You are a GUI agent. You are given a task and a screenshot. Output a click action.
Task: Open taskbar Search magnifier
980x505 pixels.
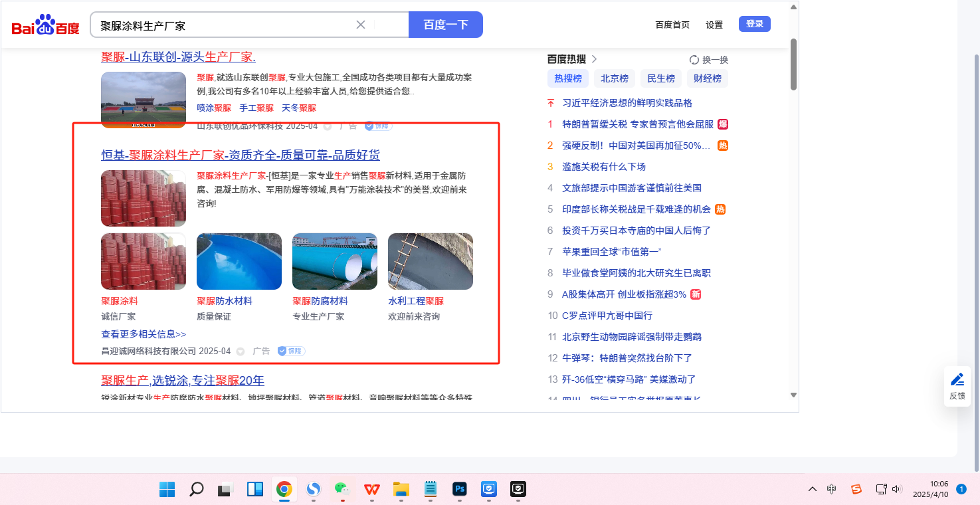[x=197, y=490]
